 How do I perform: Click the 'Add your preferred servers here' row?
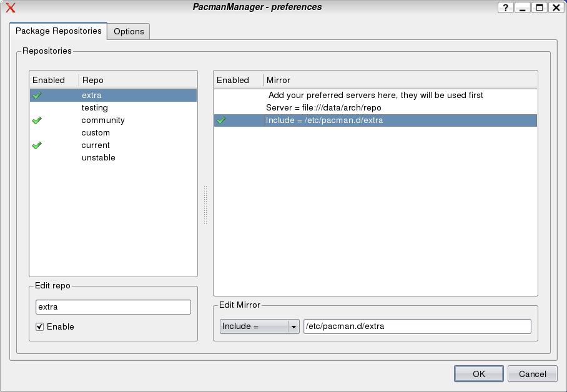375,96
